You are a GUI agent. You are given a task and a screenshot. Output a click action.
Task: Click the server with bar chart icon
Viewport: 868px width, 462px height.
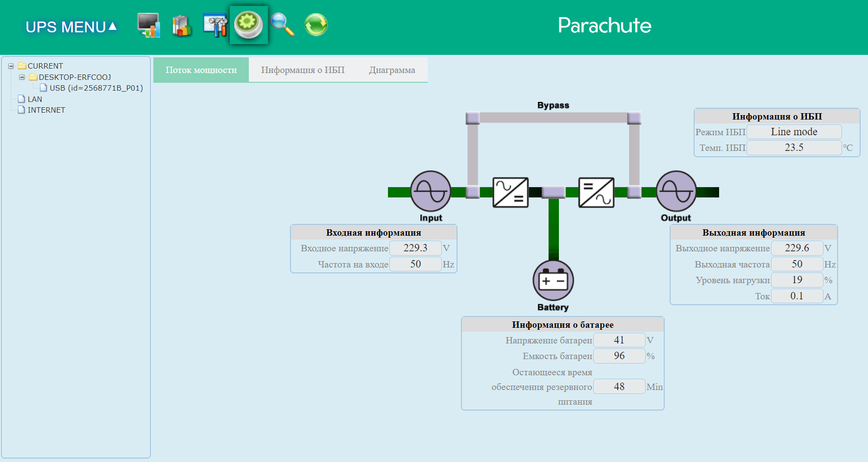182,25
